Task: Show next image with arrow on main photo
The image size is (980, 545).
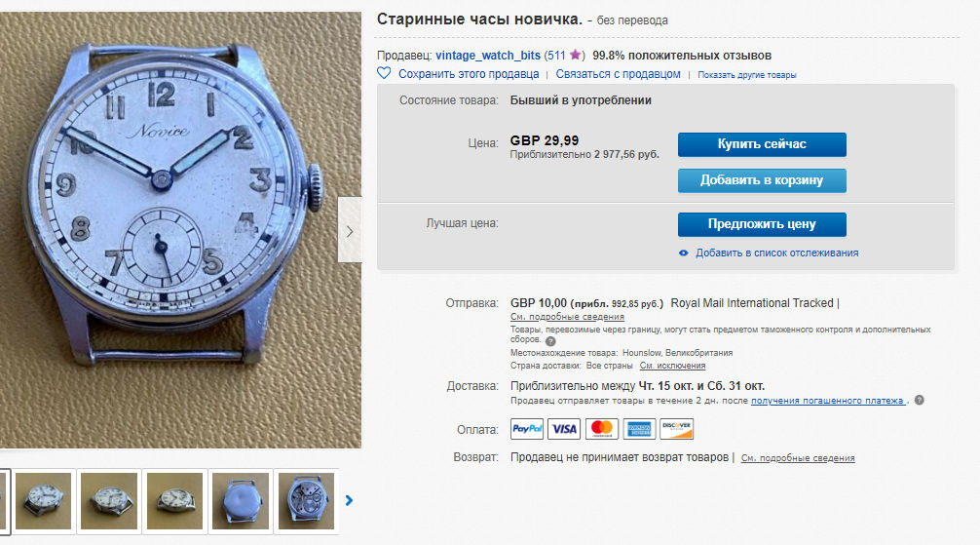Action: click(x=350, y=230)
